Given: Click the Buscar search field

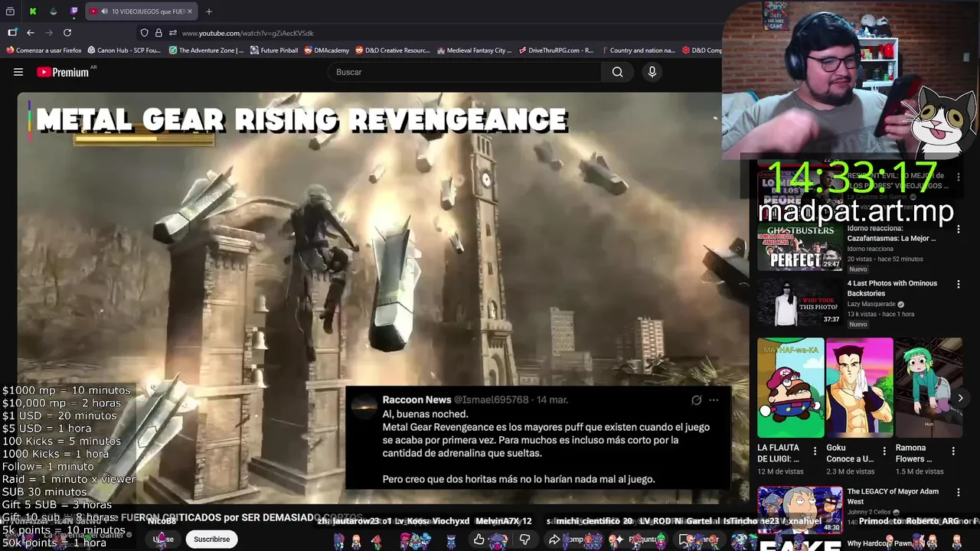Looking at the screenshot, I should pyautogui.click(x=465, y=72).
